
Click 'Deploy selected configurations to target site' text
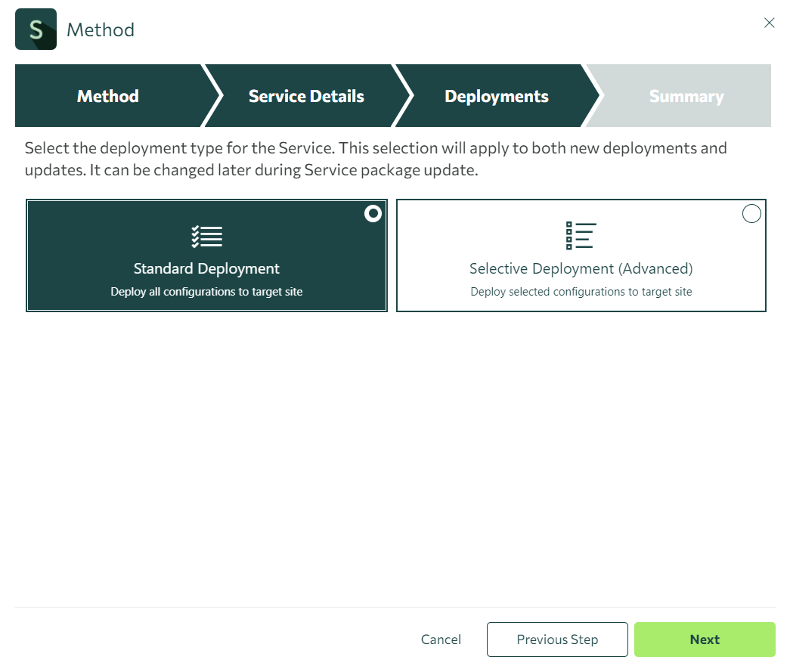coord(581,292)
